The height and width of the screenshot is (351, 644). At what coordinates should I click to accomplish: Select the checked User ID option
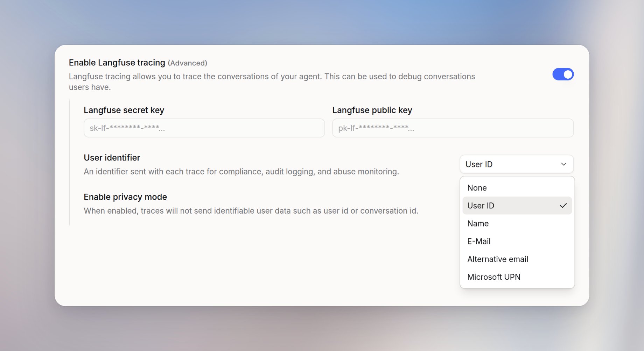point(517,206)
